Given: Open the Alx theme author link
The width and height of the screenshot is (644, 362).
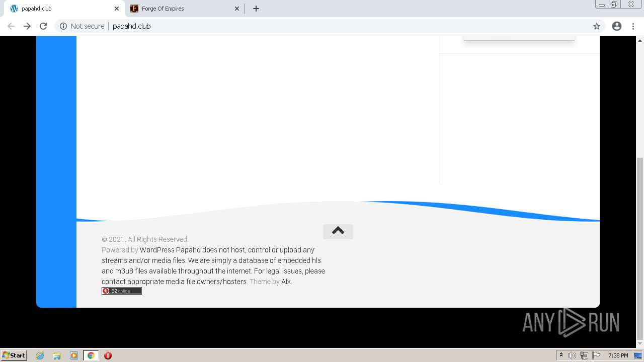Looking at the screenshot, I should pos(286,282).
